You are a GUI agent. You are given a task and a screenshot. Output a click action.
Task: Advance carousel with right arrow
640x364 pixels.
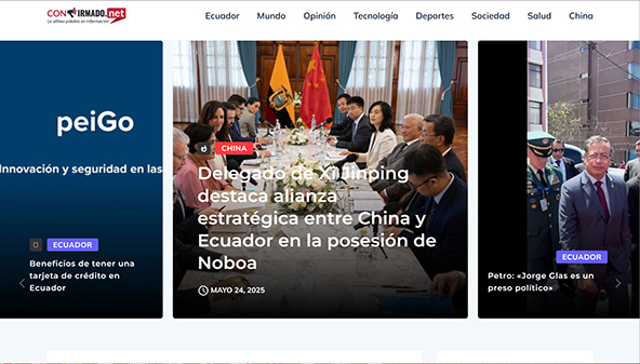618,283
